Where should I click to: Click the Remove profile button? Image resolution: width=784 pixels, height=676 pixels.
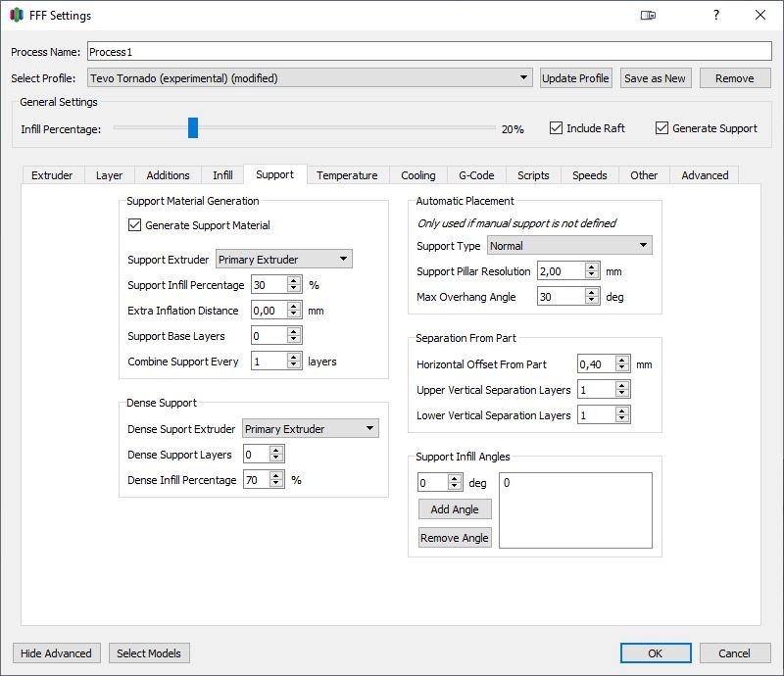(734, 78)
